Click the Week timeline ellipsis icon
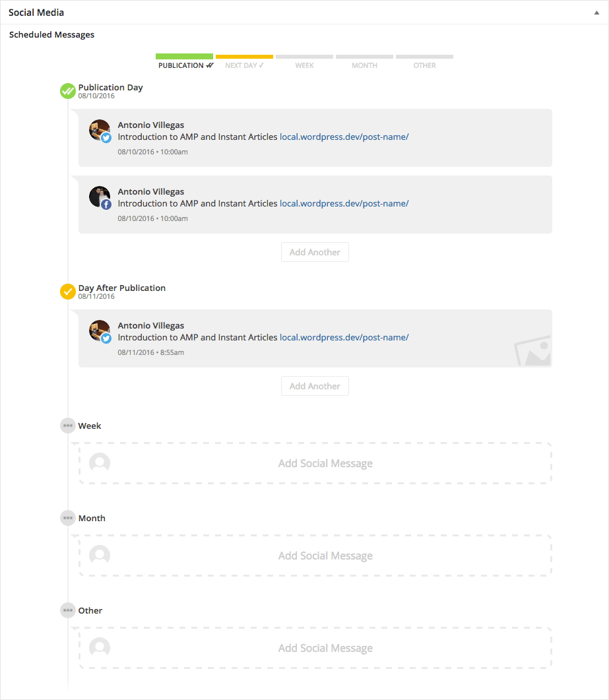Image resolution: width=609 pixels, height=700 pixels. tap(67, 426)
